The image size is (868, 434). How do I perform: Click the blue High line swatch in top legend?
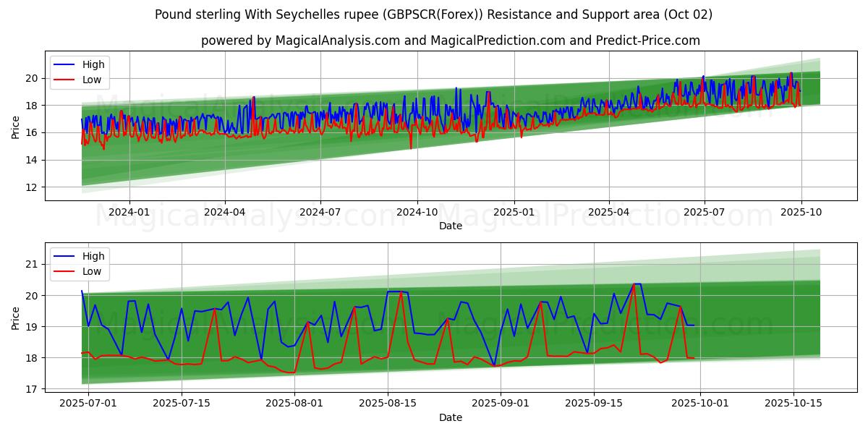[66, 64]
